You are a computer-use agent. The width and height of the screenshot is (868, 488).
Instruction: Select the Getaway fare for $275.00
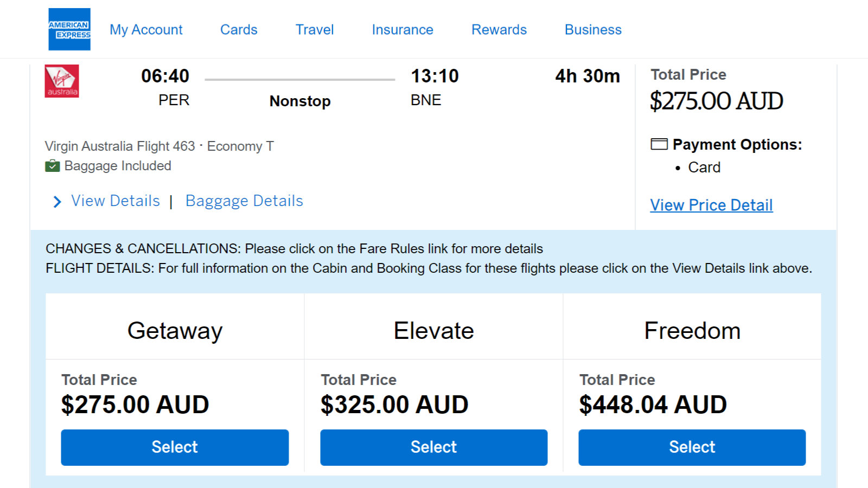(175, 447)
